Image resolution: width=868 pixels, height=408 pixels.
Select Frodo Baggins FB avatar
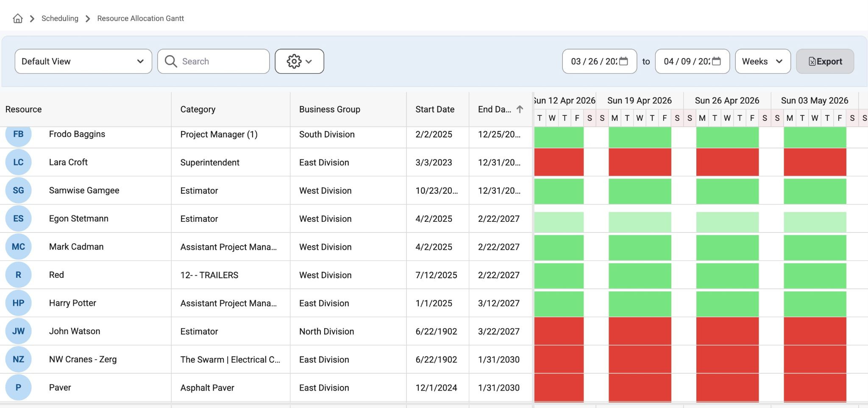(x=18, y=134)
